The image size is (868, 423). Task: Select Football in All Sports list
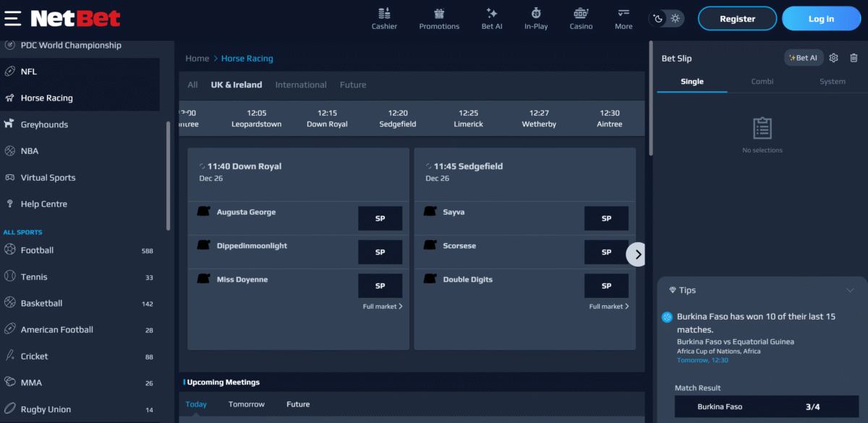pos(38,250)
